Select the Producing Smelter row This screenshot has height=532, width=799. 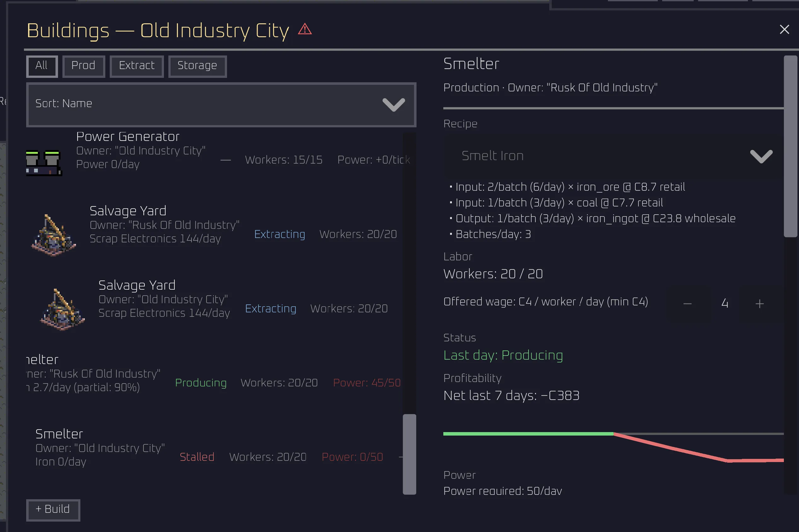pyautogui.click(x=214, y=373)
